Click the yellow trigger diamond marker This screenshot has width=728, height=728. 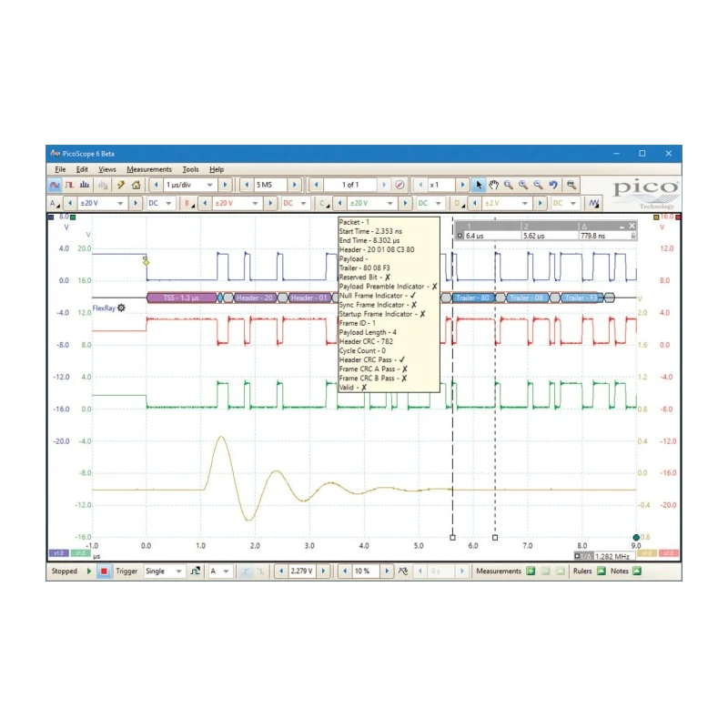(146, 262)
